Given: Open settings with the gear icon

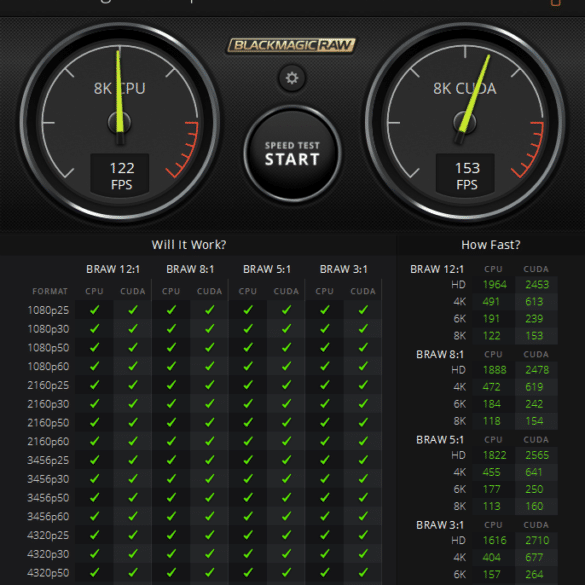Looking at the screenshot, I should click(x=292, y=78).
